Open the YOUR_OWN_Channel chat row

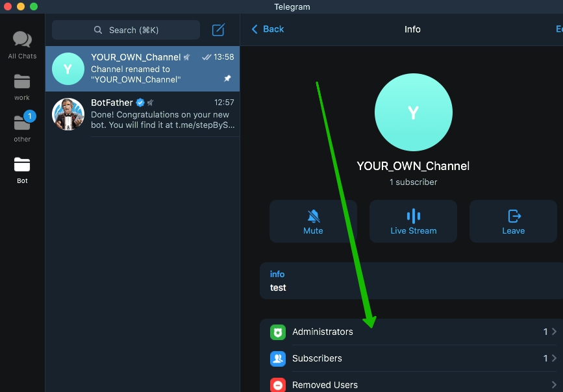click(x=143, y=69)
